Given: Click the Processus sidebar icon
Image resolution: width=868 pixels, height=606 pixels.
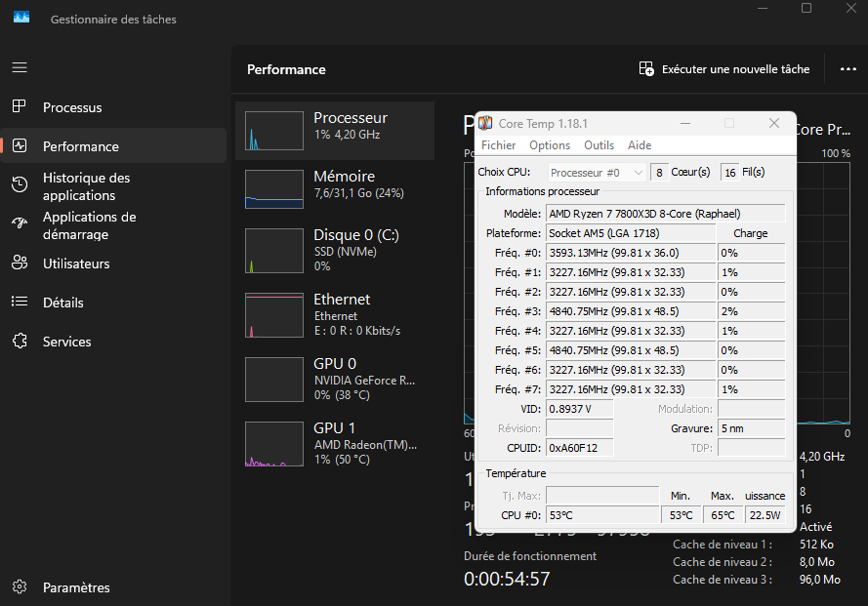Looking at the screenshot, I should coord(20,106).
